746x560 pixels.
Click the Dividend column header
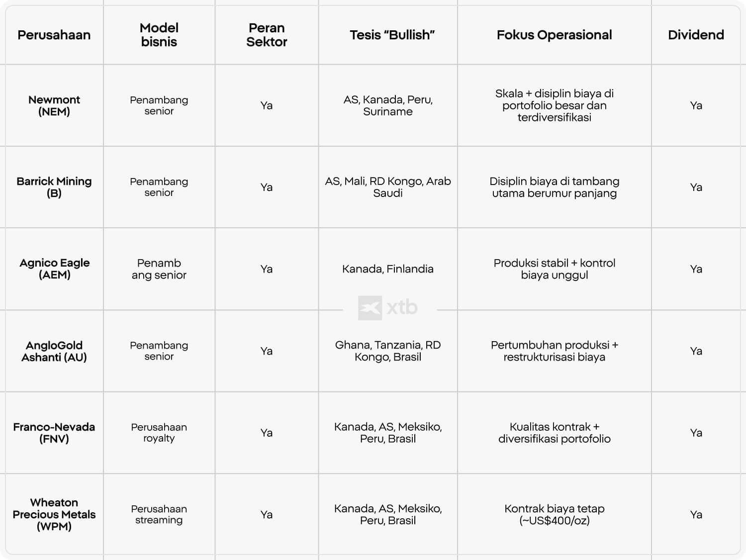[x=696, y=35]
